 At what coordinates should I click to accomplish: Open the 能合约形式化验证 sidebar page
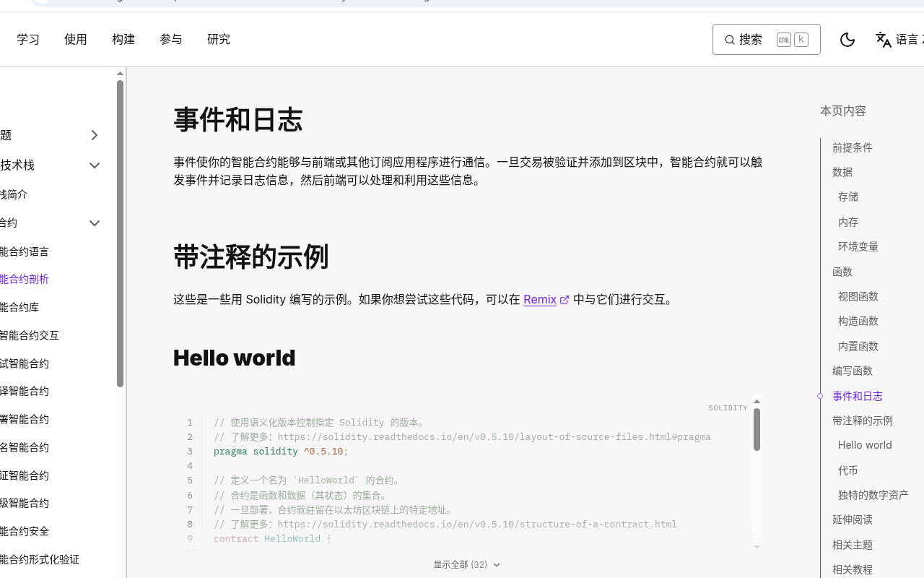40,559
